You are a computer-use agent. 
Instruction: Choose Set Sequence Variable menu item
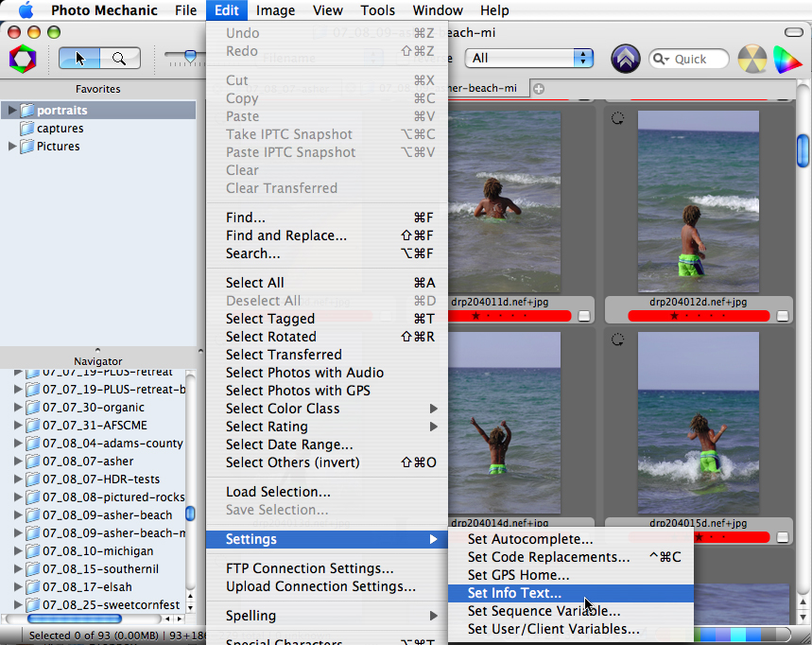coord(571,611)
